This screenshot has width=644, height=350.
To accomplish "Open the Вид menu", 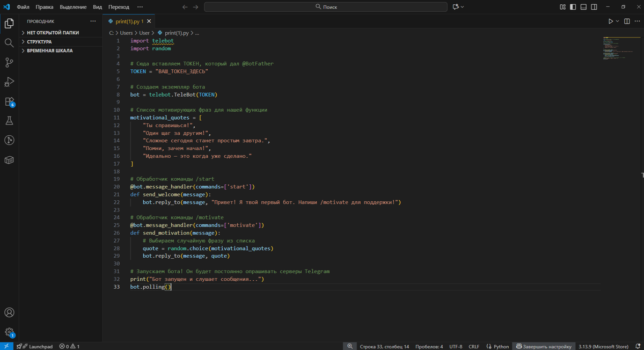I will coord(97,7).
